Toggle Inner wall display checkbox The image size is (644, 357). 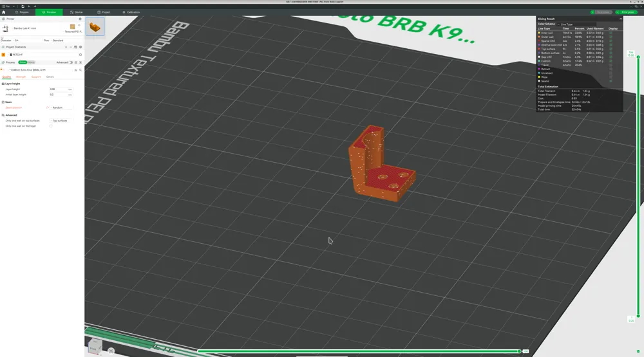(611, 33)
